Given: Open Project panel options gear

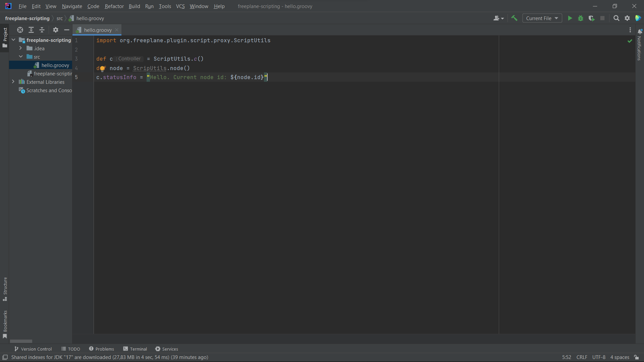Looking at the screenshot, I should pyautogui.click(x=56, y=30).
